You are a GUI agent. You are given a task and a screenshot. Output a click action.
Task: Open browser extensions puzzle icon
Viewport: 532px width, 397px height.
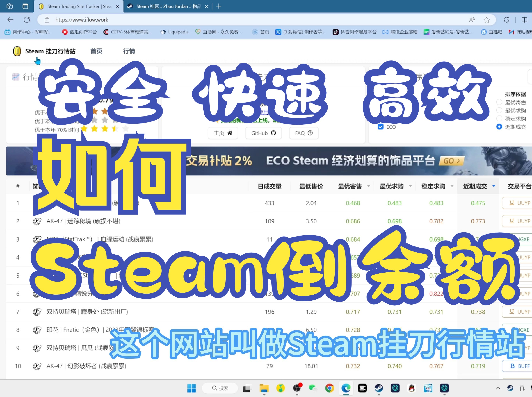506,20
